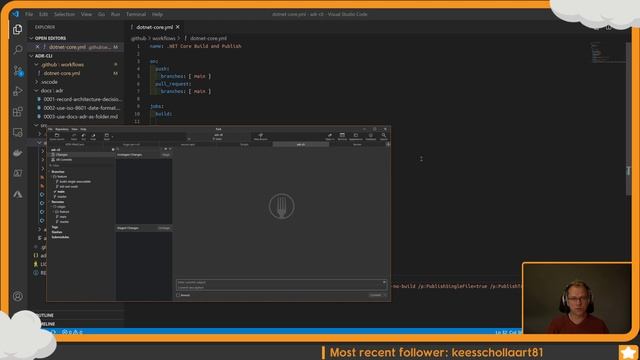This screenshot has height=360, width=640.
Task: Click New Branch icon in Fork toolbar
Action: coord(260,136)
